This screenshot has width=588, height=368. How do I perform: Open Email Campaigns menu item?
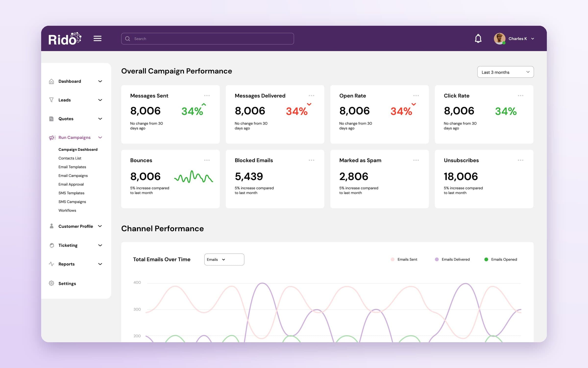(73, 176)
